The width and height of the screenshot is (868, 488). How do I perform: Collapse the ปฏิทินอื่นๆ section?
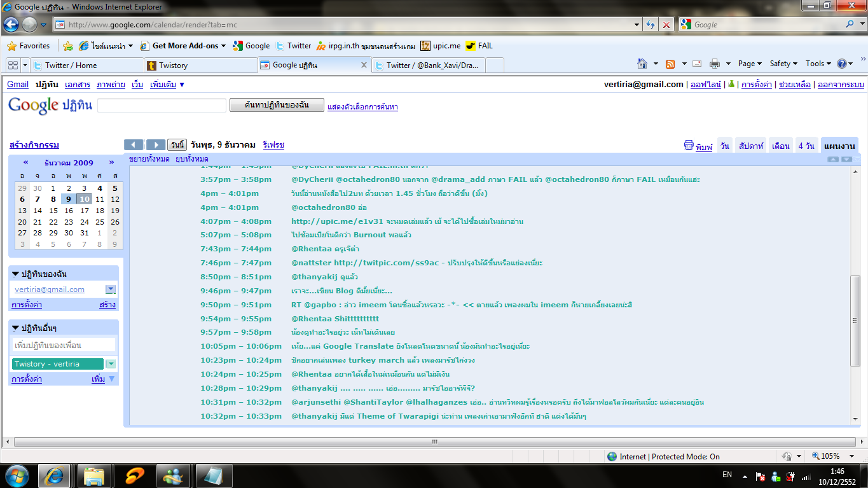tap(16, 328)
